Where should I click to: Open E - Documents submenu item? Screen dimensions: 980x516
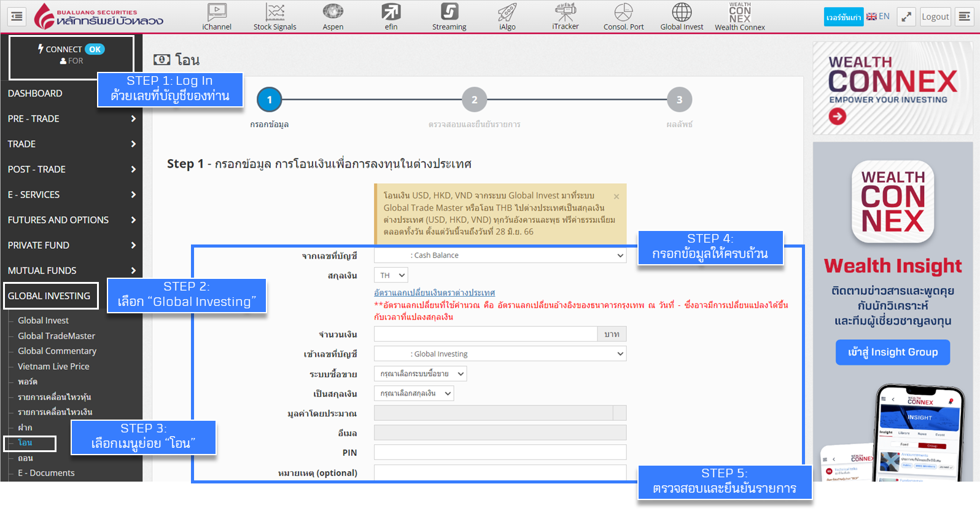click(x=46, y=473)
